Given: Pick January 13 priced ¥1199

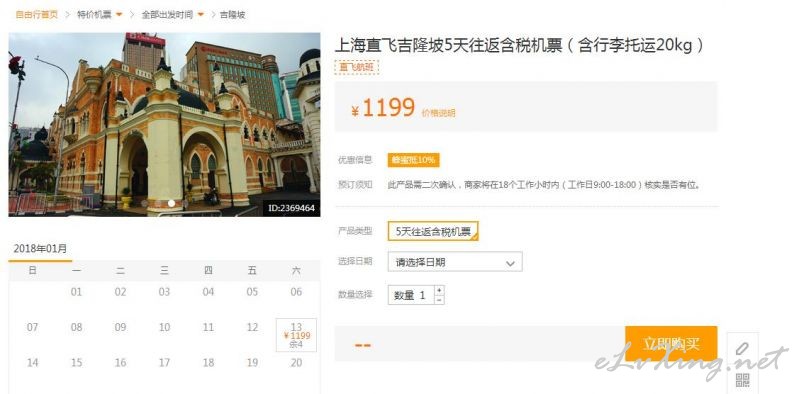Looking at the screenshot, I should click(296, 335).
